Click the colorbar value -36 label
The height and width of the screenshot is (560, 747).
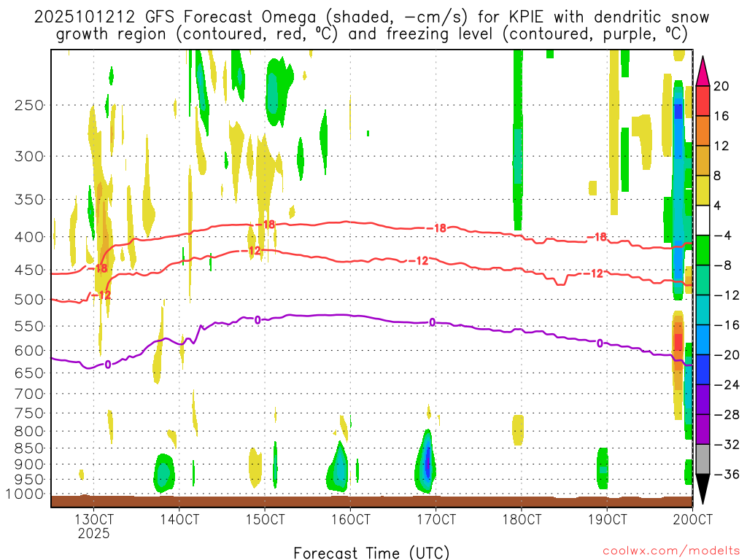tap(727, 474)
